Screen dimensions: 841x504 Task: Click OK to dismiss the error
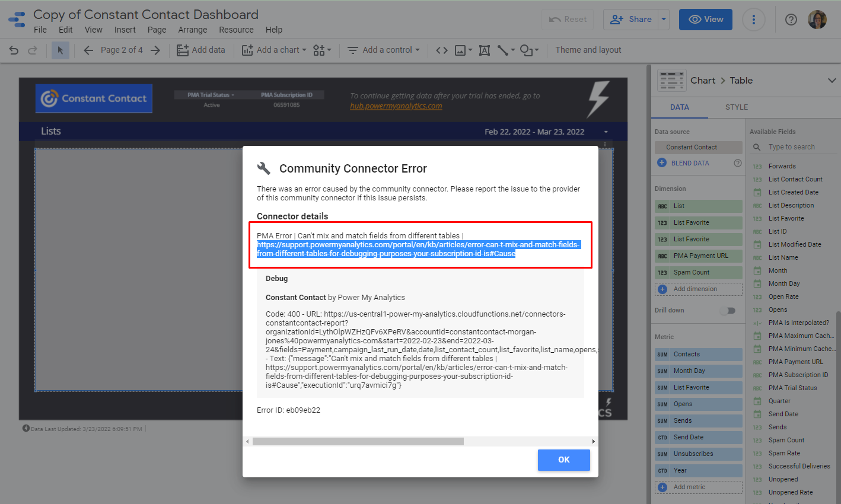[x=563, y=460]
